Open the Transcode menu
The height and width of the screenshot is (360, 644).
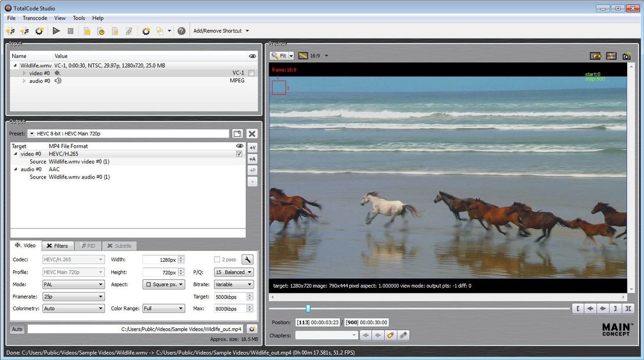(35, 18)
